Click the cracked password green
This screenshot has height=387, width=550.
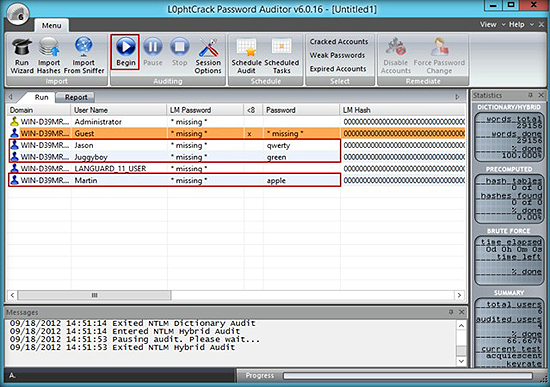(276, 157)
